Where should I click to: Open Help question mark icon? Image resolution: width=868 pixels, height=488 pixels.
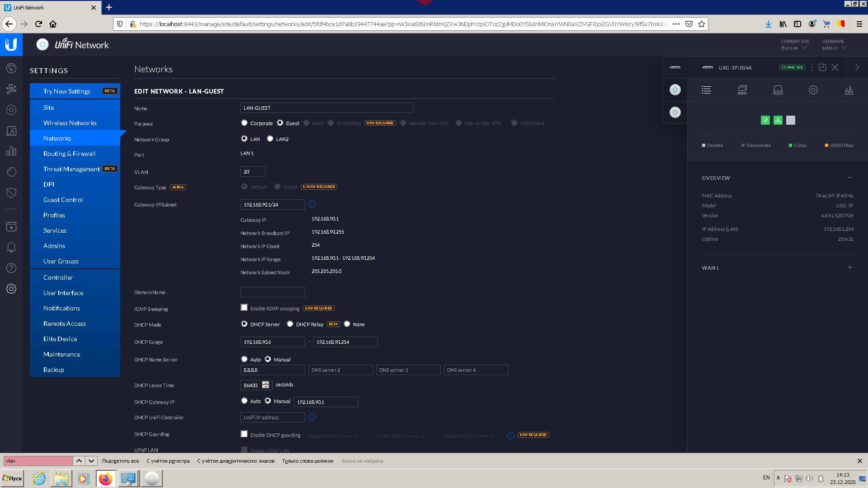11,268
